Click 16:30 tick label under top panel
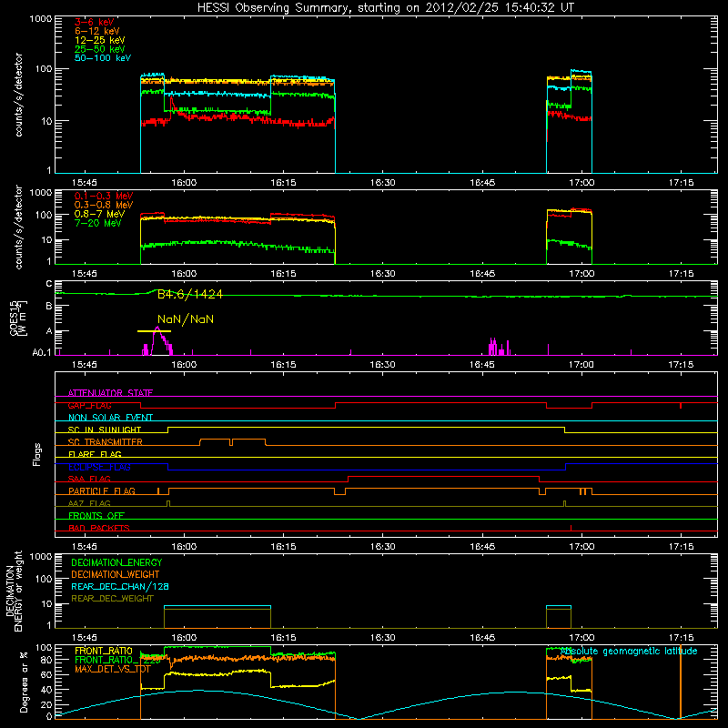 tap(382, 183)
